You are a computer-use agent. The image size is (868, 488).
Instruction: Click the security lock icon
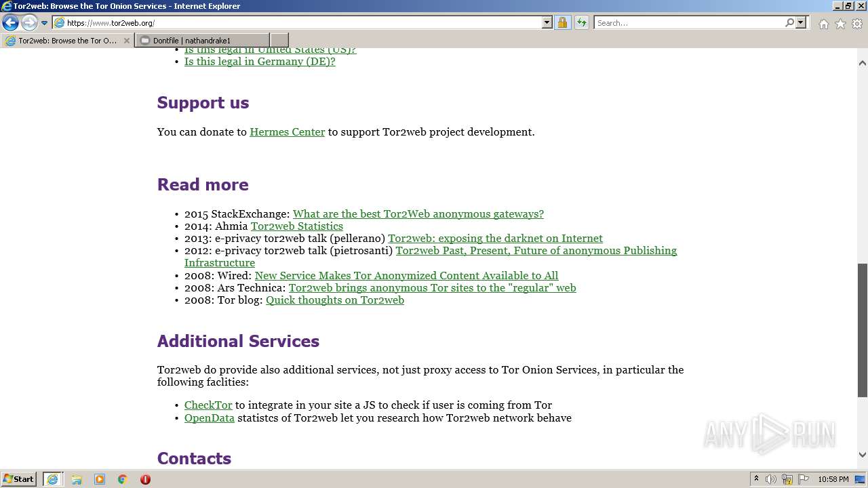click(562, 22)
